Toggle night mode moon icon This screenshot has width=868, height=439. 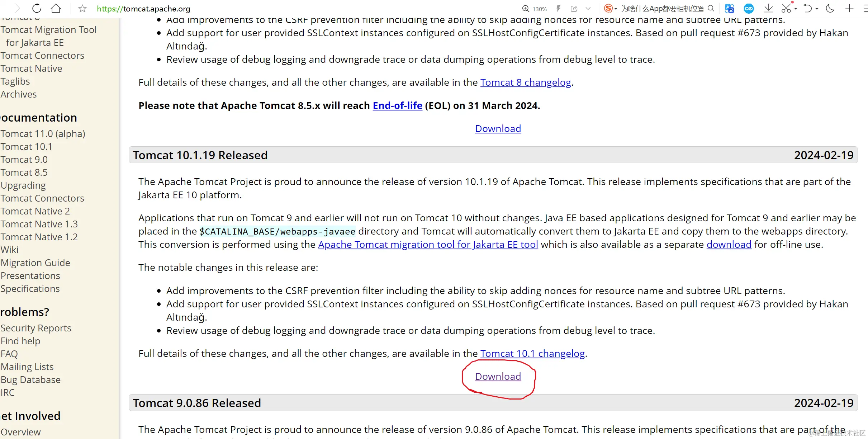(830, 9)
